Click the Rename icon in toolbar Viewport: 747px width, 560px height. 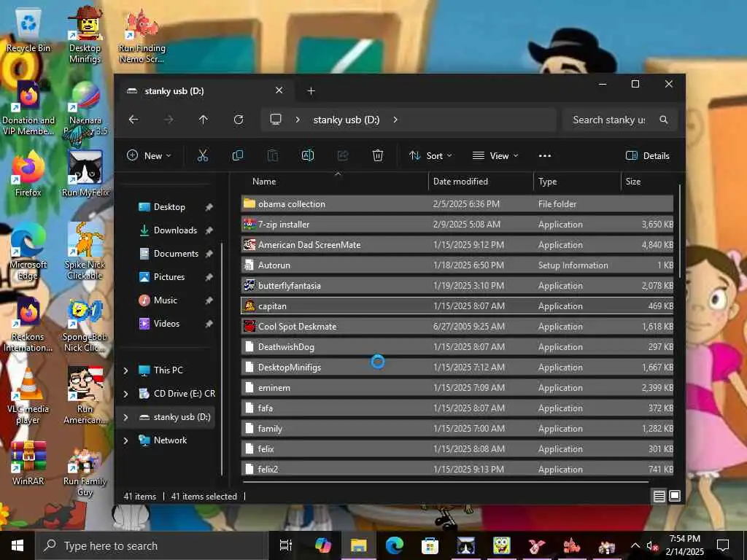(308, 156)
